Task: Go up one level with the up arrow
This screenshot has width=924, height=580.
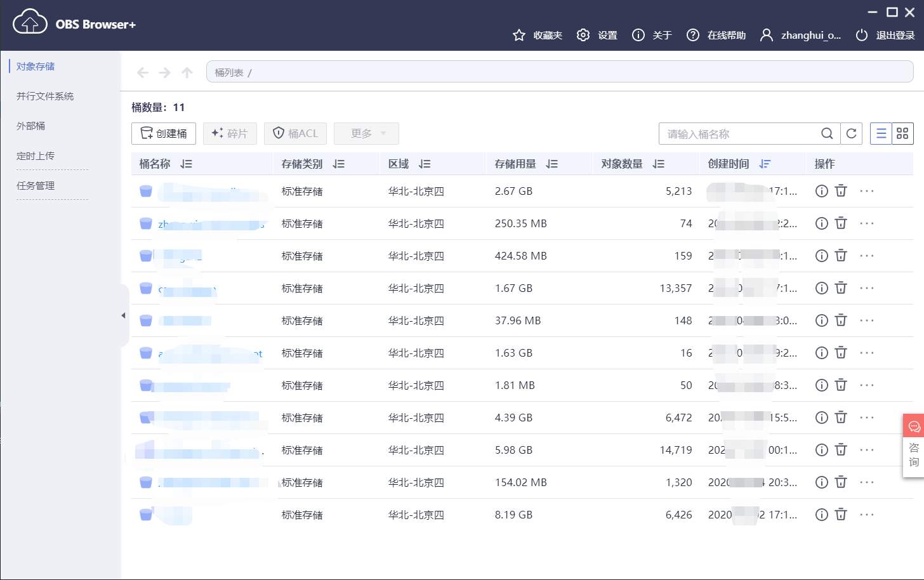Action: [x=187, y=72]
